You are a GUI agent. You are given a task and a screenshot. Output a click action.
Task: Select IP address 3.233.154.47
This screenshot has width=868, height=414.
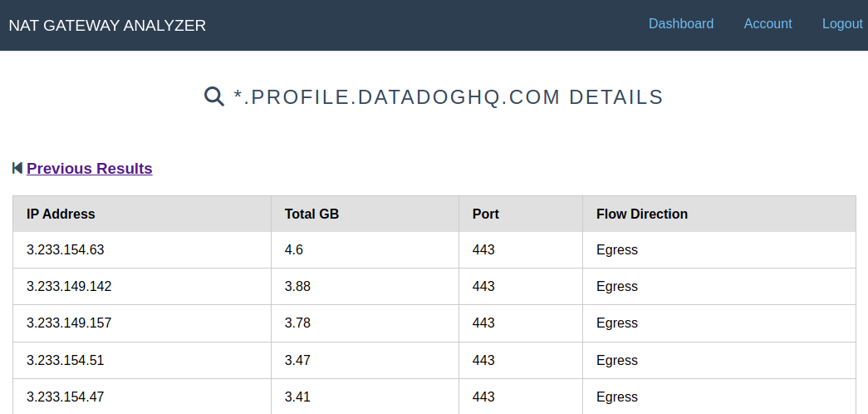(66, 397)
